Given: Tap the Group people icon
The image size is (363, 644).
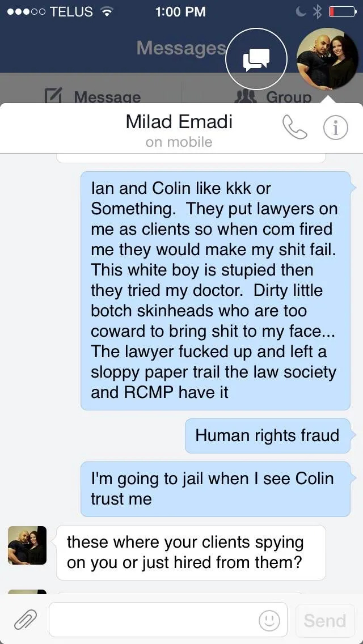Looking at the screenshot, I should click(x=245, y=96).
